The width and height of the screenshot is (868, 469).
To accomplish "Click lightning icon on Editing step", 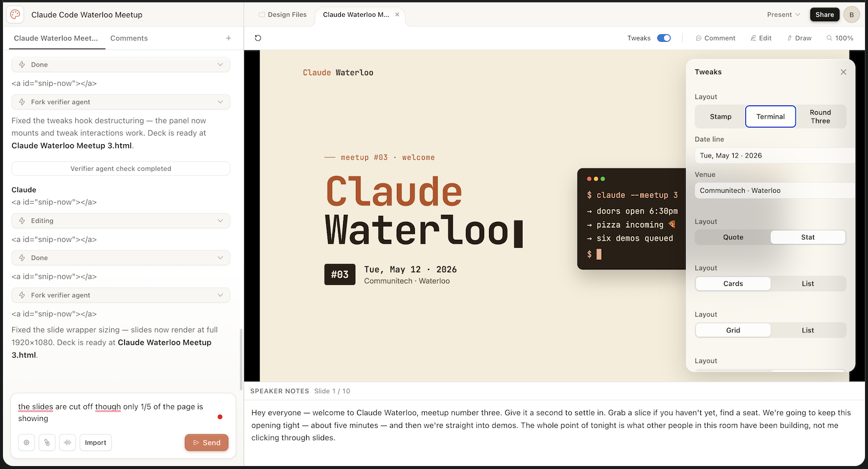I will [x=22, y=221].
